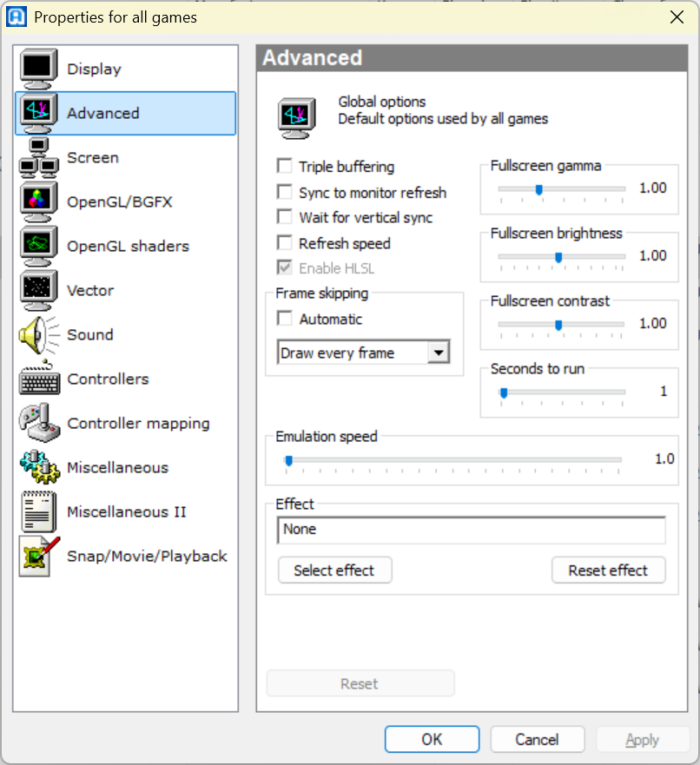Click the Controller mapping joystick icon
This screenshot has width=700, height=765.
pos(39,423)
